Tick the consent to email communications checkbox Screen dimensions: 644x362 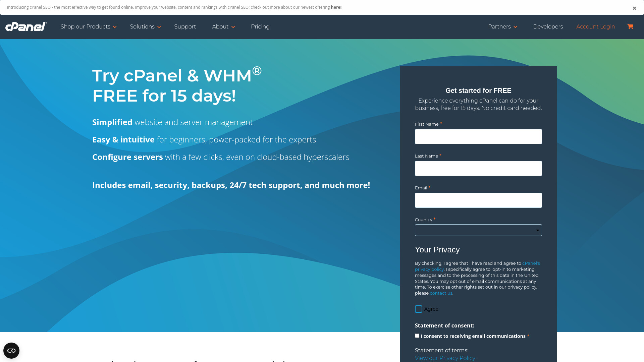point(417,336)
